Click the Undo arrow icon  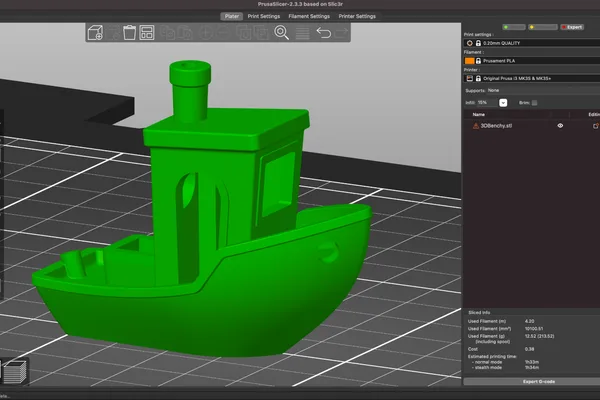pos(324,33)
